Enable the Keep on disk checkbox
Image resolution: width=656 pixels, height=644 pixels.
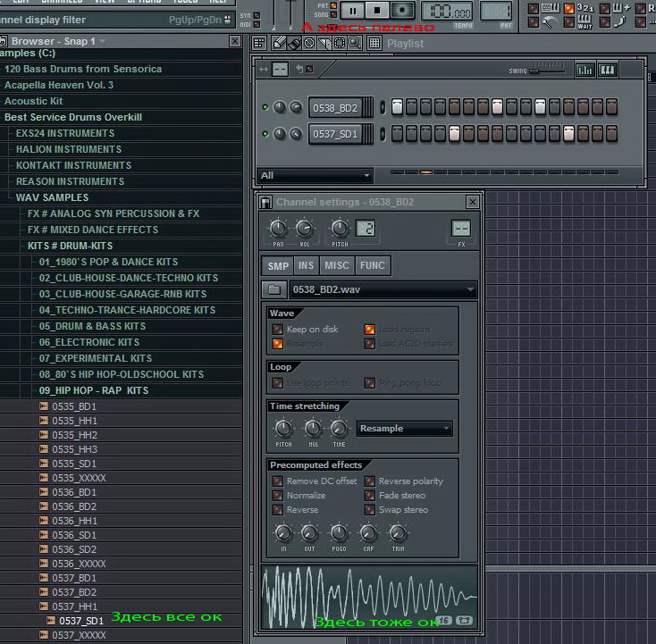278,330
